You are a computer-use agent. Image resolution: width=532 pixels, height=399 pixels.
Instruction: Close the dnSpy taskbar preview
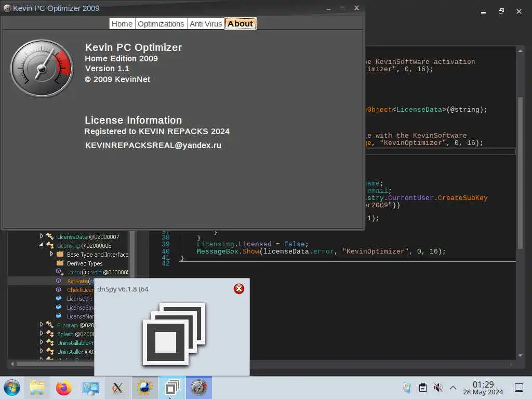(239, 289)
